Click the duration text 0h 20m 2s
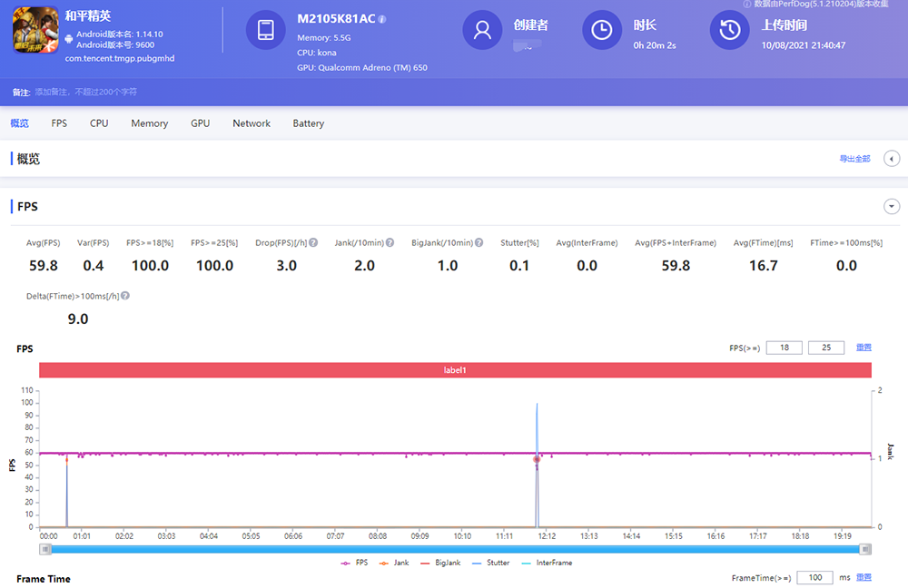The image size is (908, 588). 655,45
